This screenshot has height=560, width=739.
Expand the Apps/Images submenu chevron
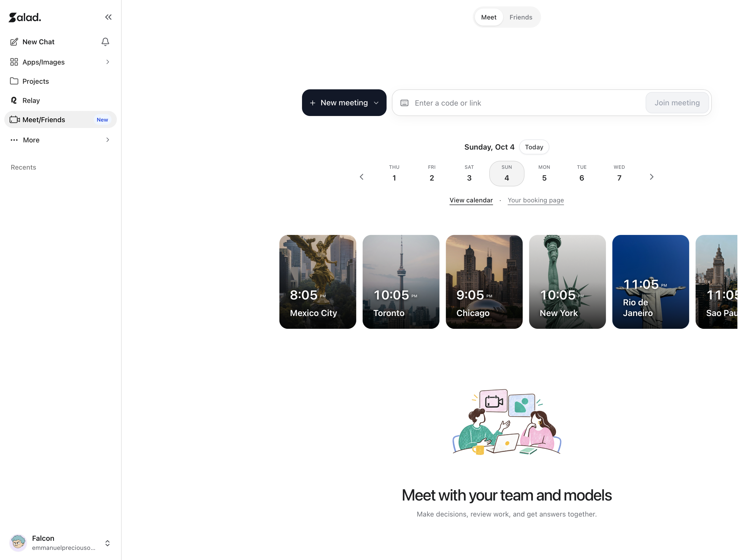click(108, 62)
